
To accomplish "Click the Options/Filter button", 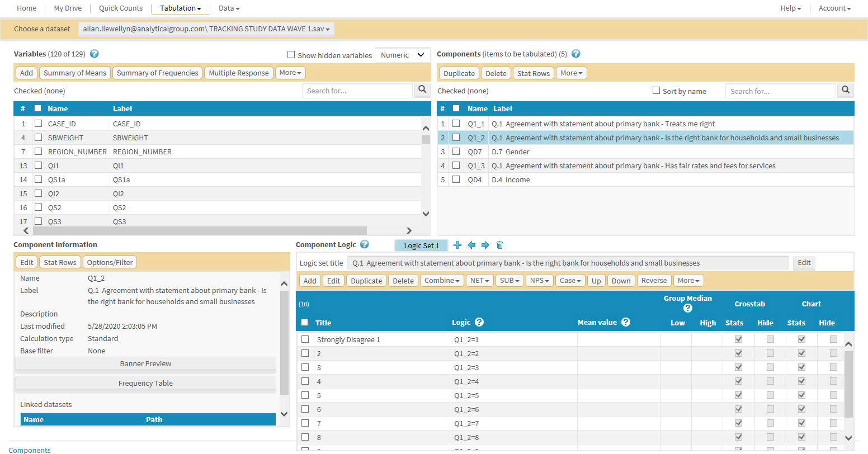I will tap(110, 262).
